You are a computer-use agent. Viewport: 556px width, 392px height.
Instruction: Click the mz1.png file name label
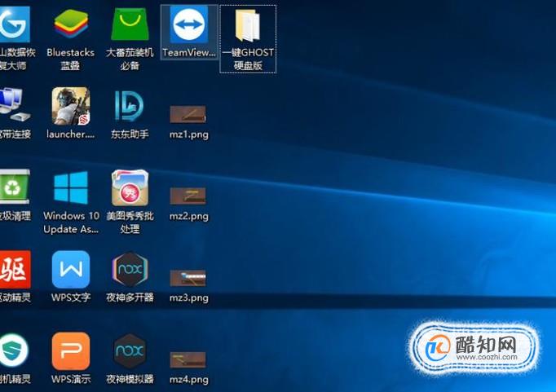click(189, 134)
